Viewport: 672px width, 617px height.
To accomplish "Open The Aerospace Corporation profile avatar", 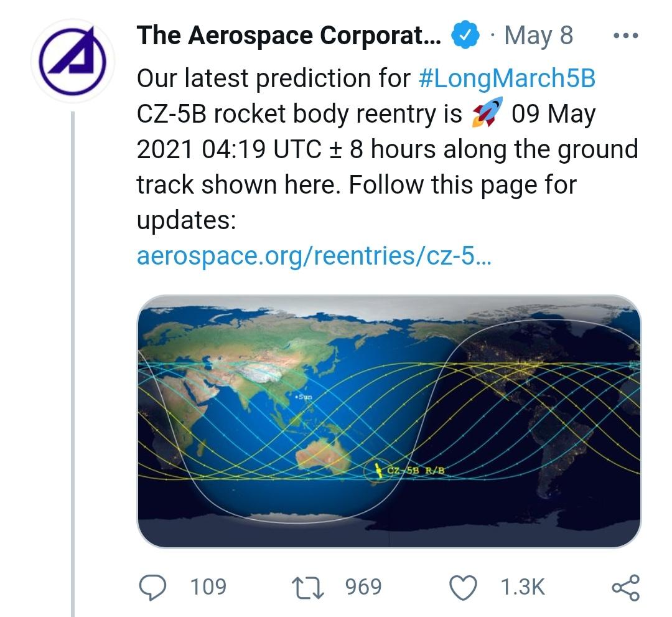I will click(x=73, y=61).
